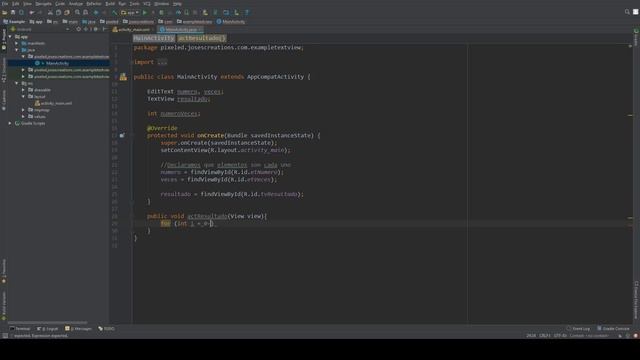Click the Replace toolbar icon
The width and height of the screenshot is (640, 360).
click(86, 13)
